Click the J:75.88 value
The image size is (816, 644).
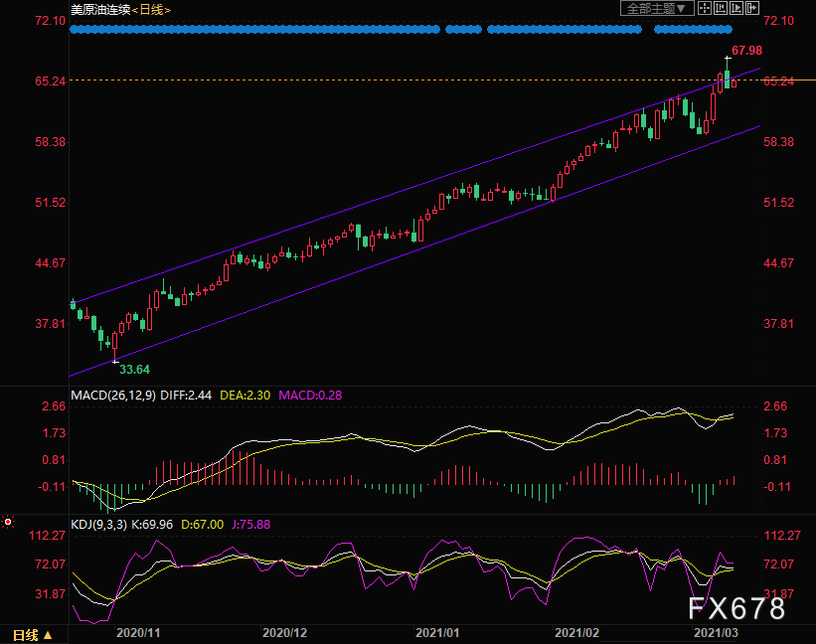(250, 525)
